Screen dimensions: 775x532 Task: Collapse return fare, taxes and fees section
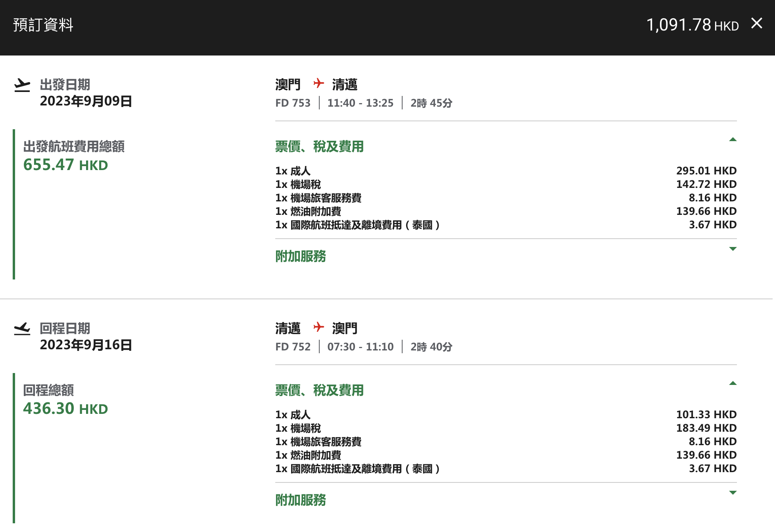coord(733,383)
